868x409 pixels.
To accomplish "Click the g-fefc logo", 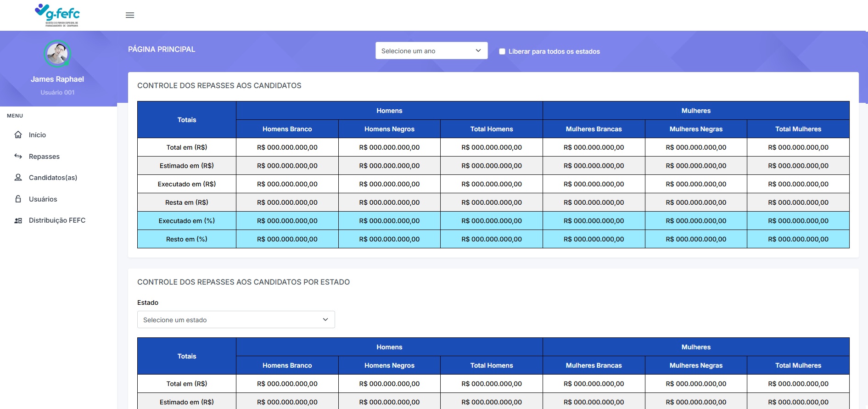I will (x=57, y=15).
